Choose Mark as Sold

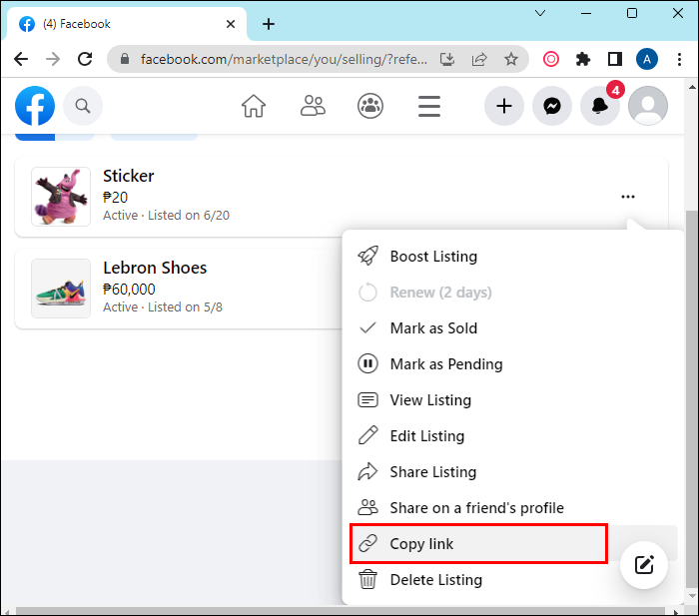point(512,328)
